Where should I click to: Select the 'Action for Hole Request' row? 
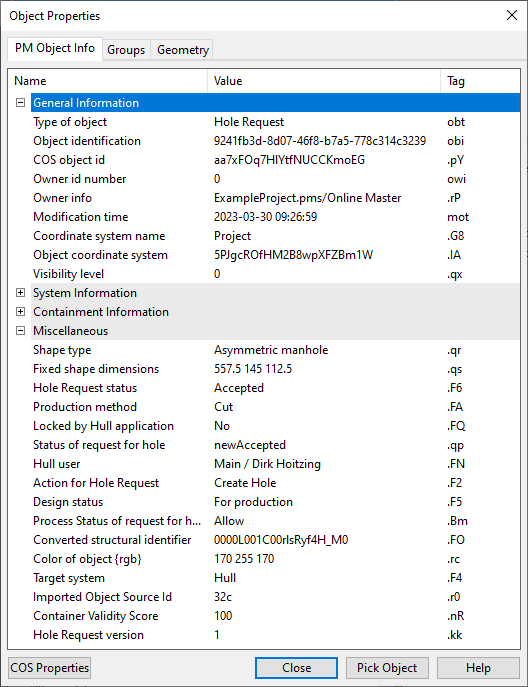click(x=275, y=483)
